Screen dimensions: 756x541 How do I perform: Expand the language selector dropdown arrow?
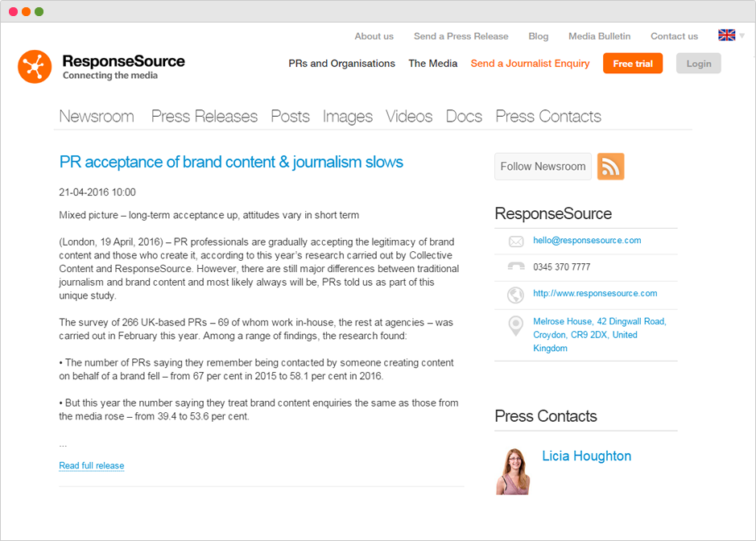click(742, 36)
